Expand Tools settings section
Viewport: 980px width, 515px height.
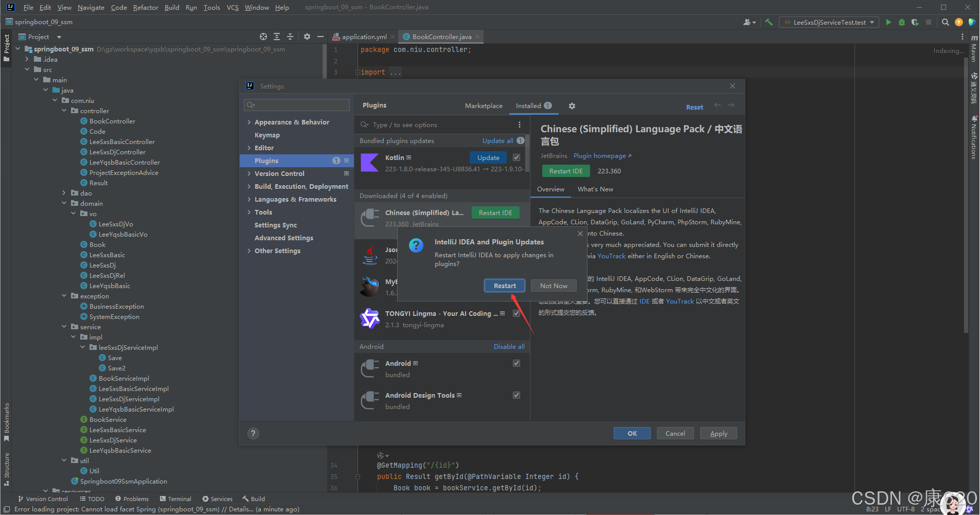pos(249,212)
